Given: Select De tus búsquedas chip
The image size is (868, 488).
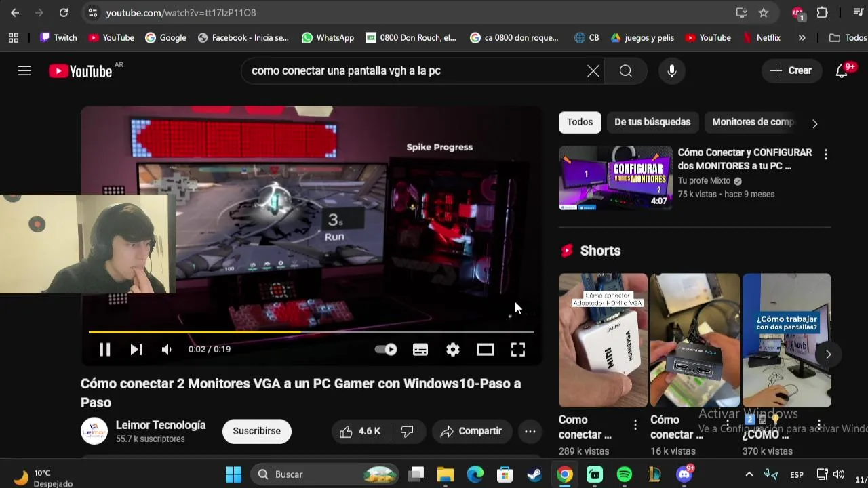Looking at the screenshot, I should [652, 122].
